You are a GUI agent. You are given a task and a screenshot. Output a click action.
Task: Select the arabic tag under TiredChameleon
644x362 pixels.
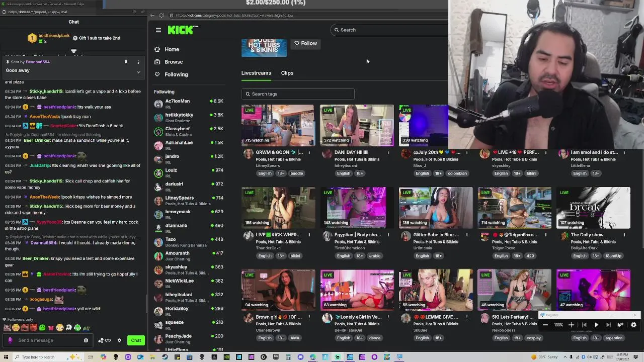(x=374, y=256)
